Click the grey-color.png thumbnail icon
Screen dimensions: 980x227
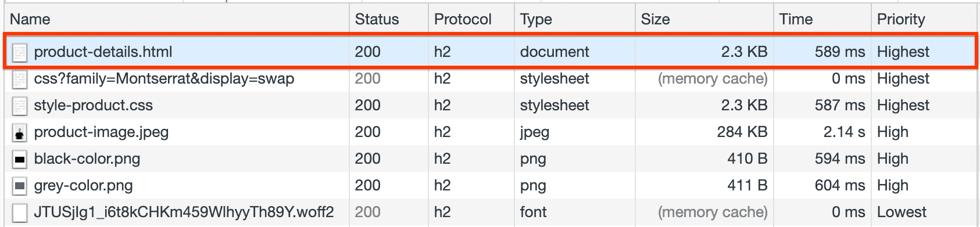point(20,186)
